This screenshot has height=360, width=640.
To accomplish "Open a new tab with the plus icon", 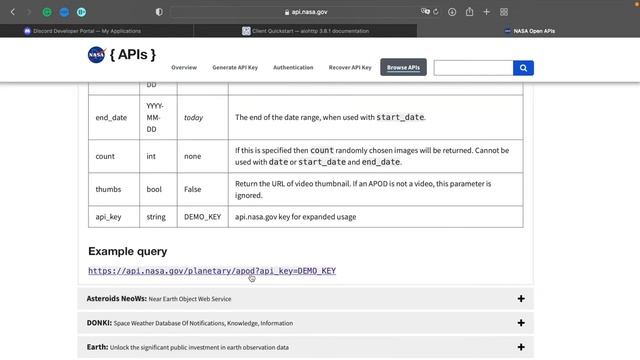I will click(487, 12).
